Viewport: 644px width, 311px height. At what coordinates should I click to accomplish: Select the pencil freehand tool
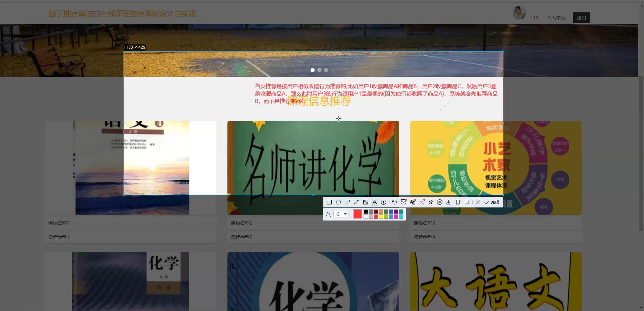[x=357, y=202]
